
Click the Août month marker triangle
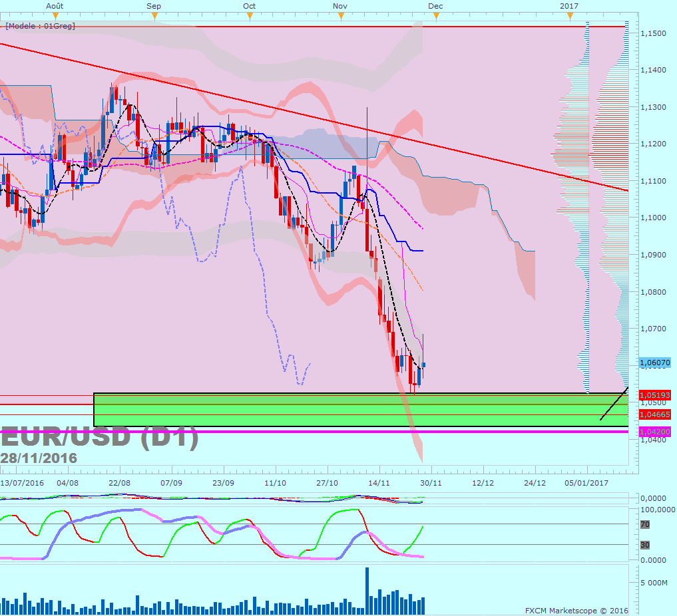[55, 17]
